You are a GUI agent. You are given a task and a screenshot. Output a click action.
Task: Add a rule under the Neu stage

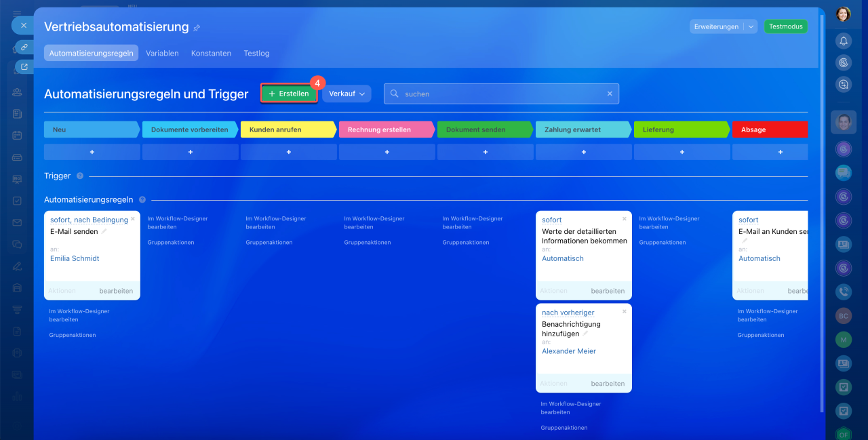(x=92, y=152)
